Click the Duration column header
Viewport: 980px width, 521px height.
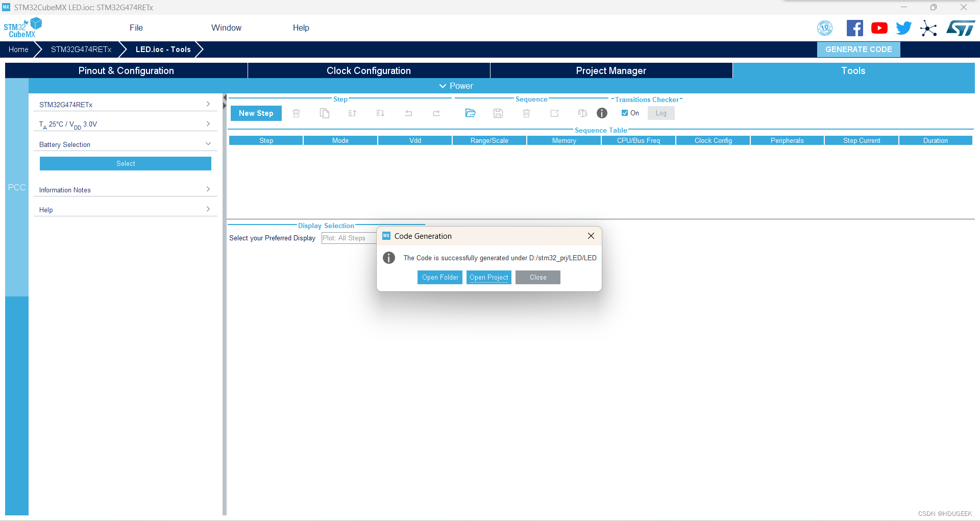click(936, 140)
